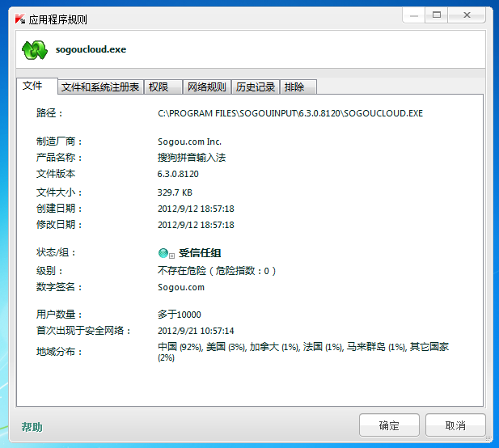This screenshot has width=499, height=448.
Task: Switch to the 权限 tab
Action: click(x=163, y=87)
